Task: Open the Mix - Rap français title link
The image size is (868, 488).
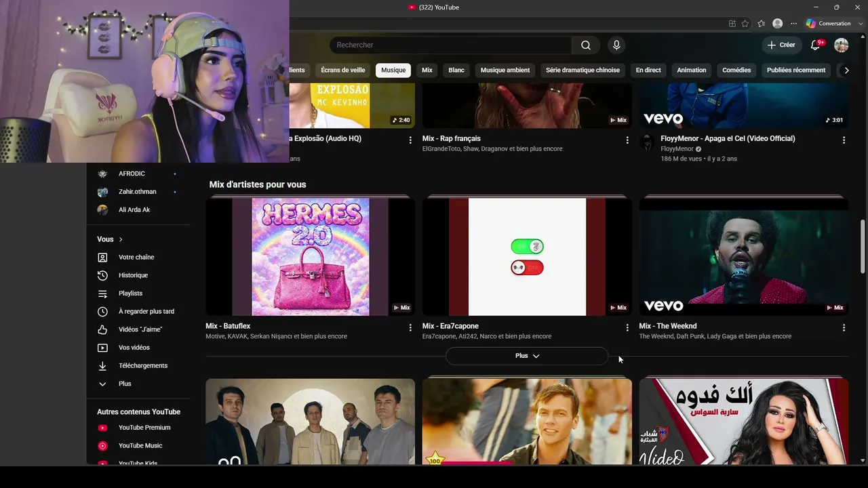Action: click(452, 138)
